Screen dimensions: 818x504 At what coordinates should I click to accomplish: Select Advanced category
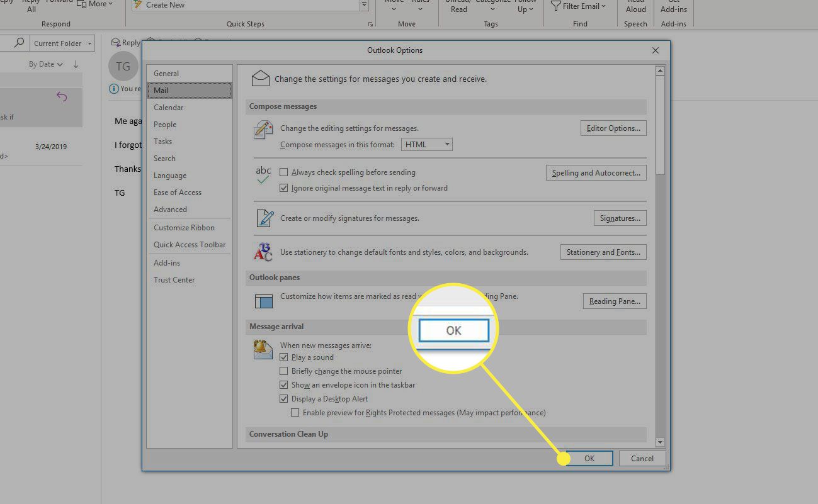point(189,210)
